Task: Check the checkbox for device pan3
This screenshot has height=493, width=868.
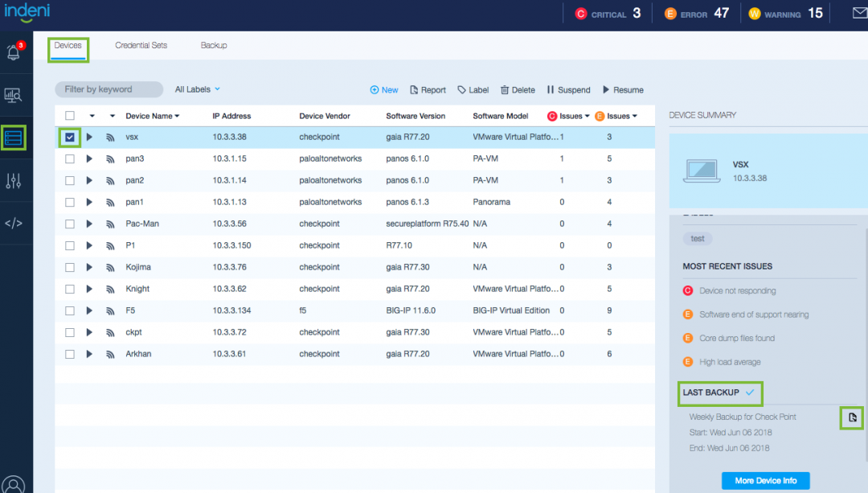Action: [x=69, y=158]
